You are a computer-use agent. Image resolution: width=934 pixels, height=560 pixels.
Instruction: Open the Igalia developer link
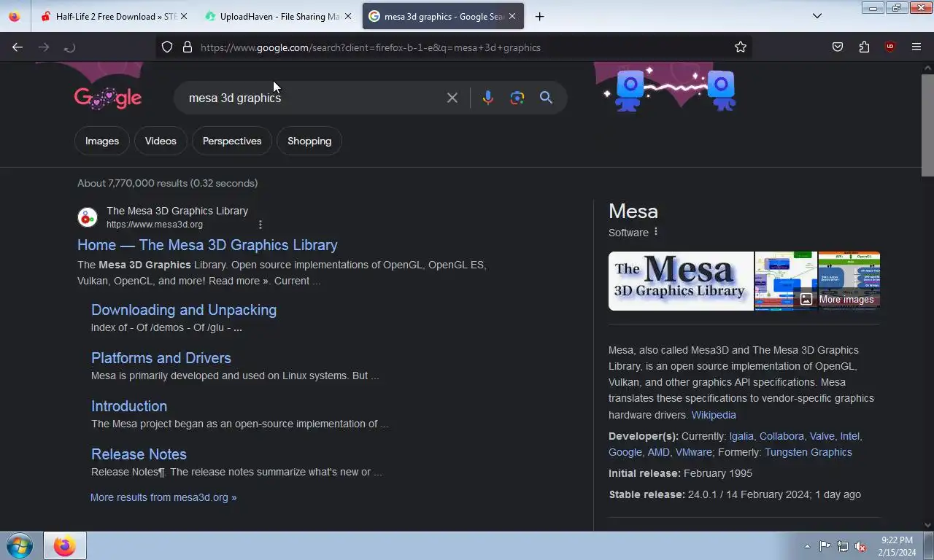[x=741, y=436]
